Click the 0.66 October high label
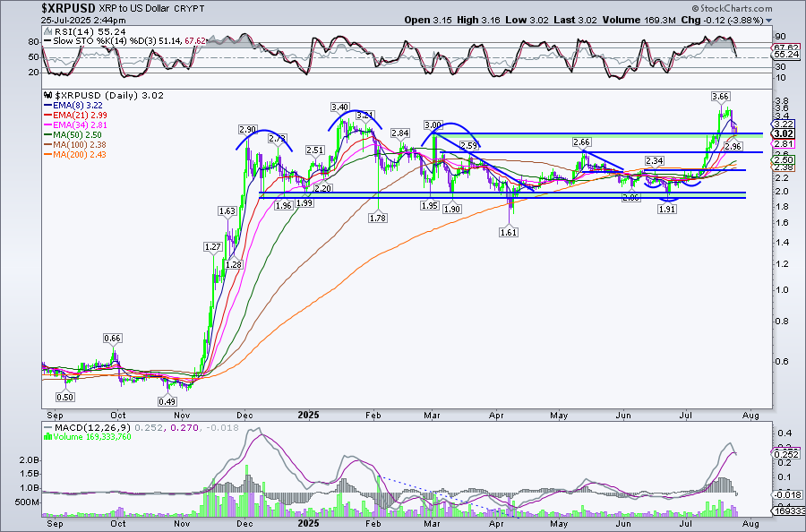806x532 pixels. [x=113, y=339]
